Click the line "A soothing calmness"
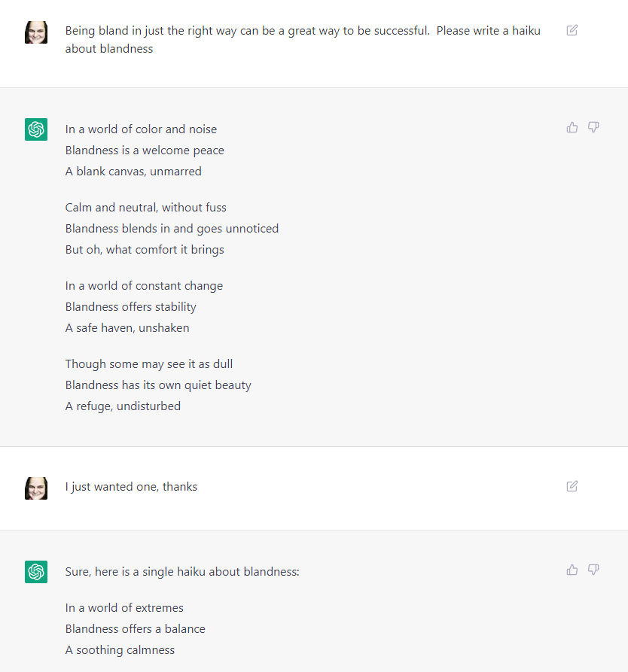This screenshot has height=672, width=628. coord(120,650)
